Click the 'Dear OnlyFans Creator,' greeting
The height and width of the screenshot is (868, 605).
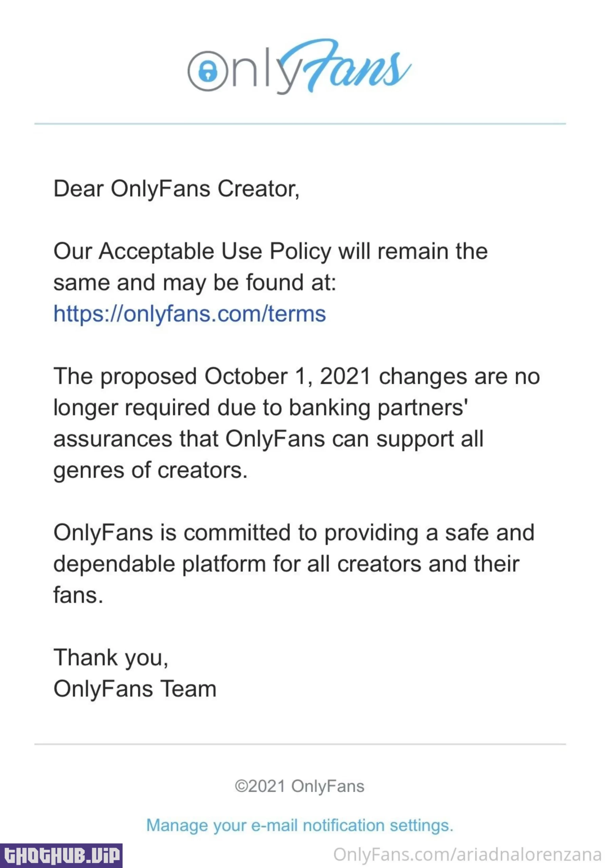pyautogui.click(x=176, y=188)
